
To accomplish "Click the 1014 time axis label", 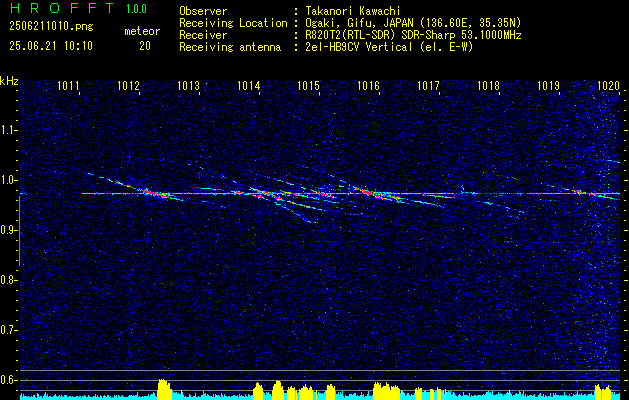I will coord(248,86).
